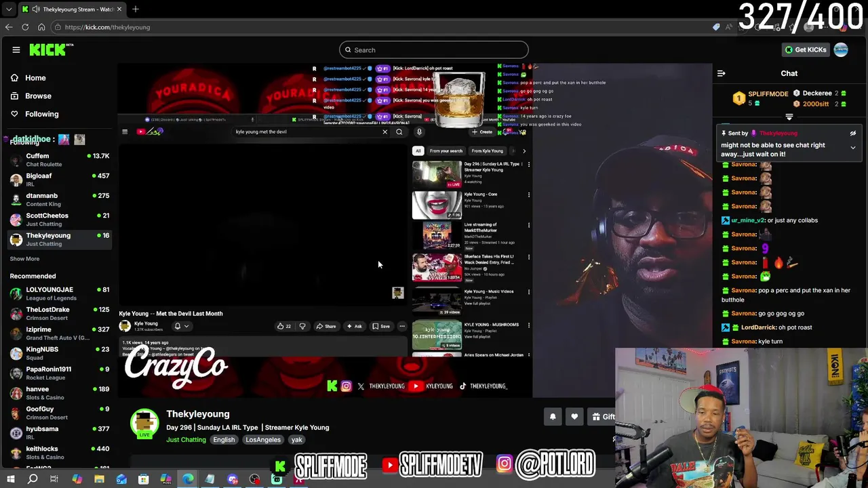The height and width of the screenshot is (488, 868).
Task: Click LordDarrick username in chat
Action: tap(759, 327)
